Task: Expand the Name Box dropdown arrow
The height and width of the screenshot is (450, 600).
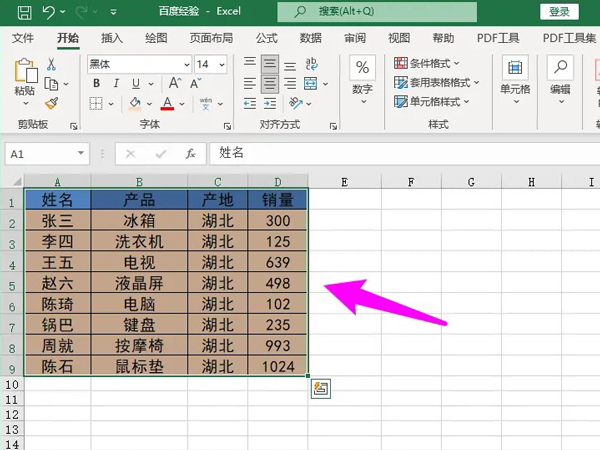Action: point(82,154)
